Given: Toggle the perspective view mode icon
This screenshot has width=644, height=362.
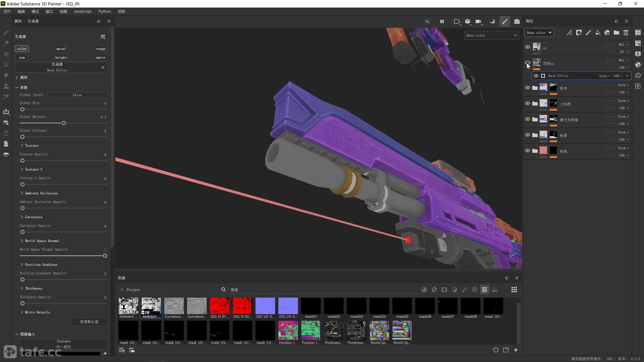Looking at the screenshot, I should pos(457,21).
